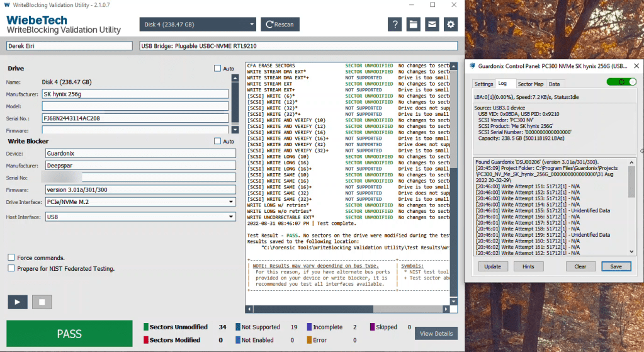Open the settings gear icon
Viewport: 644px width, 352px height.
click(x=450, y=25)
